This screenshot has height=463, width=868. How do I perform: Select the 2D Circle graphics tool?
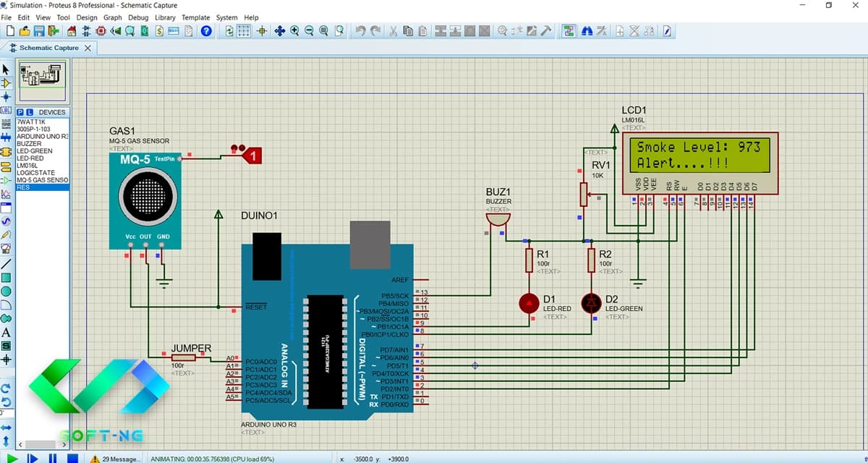pyautogui.click(x=7, y=291)
